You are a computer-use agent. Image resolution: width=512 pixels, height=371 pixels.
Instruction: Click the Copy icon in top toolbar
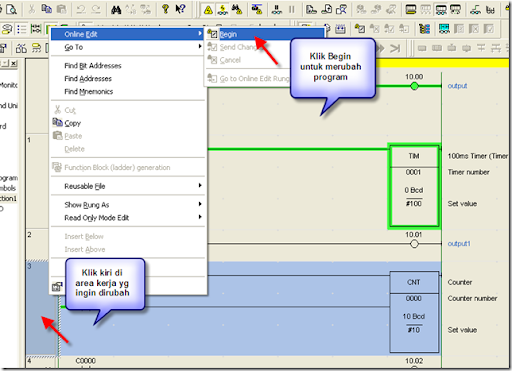46,9
